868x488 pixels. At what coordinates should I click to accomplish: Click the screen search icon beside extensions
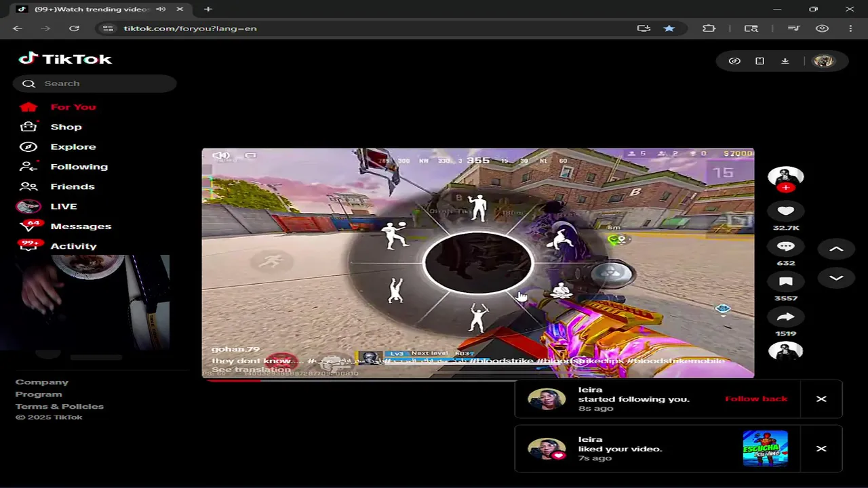751,28
